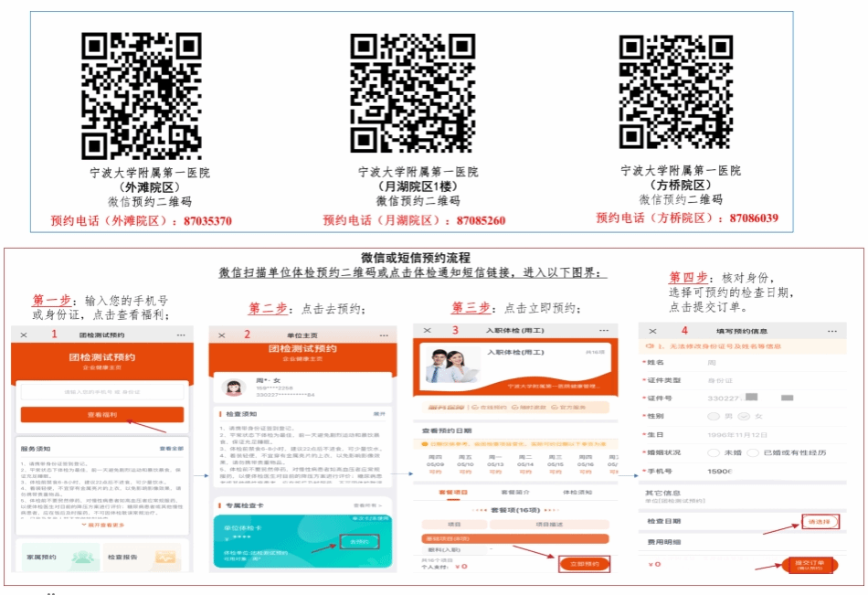The width and height of the screenshot is (868, 595).
Task: Expand service notes via 展开查看更多
Action: [102, 526]
